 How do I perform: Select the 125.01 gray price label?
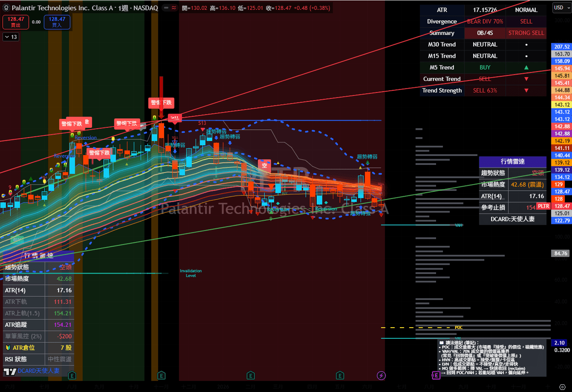pyautogui.click(x=562, y=213)
